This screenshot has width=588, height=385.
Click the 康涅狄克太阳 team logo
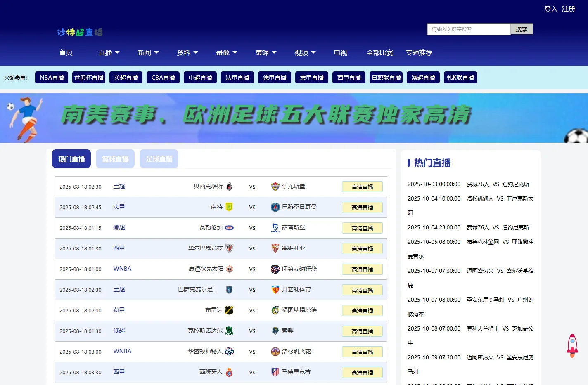[x=229, y=269]
